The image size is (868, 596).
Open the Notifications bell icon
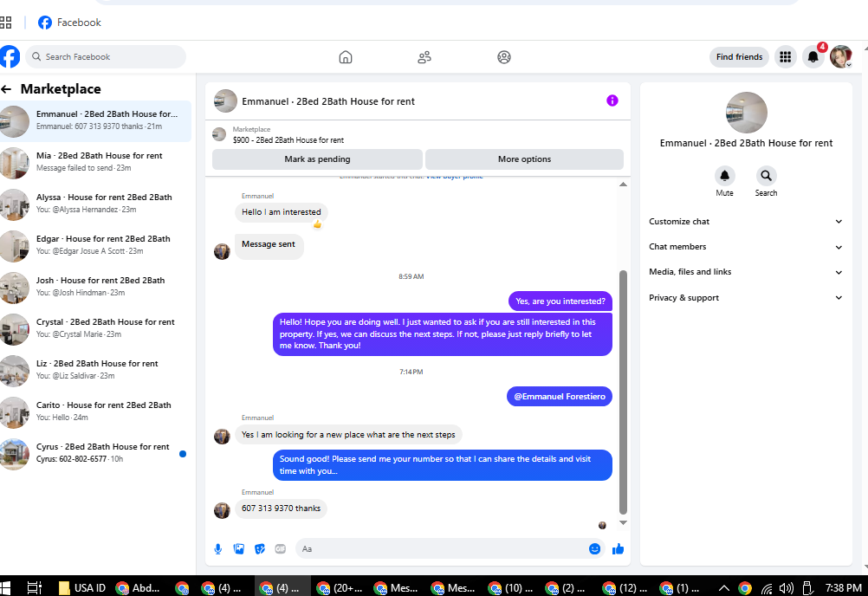(813, 56)
